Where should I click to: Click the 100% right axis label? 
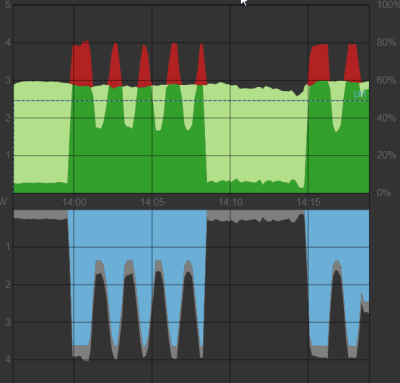point(388,5)
